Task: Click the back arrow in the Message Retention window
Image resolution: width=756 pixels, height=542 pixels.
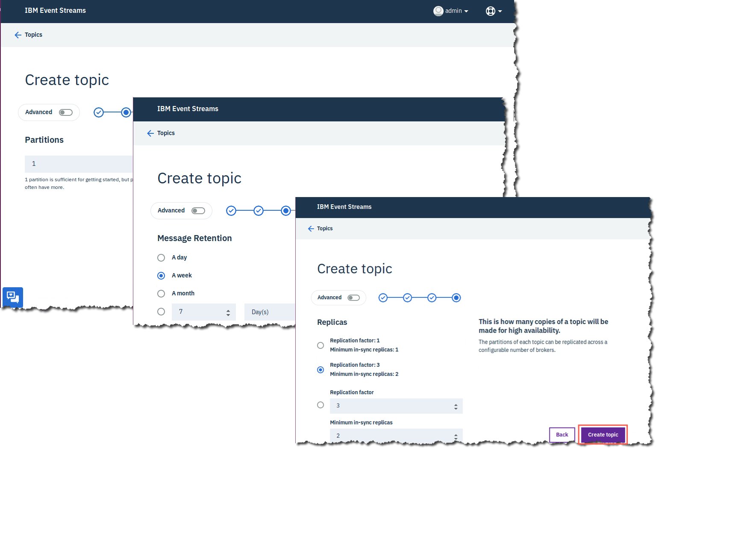Action: tap(150, 133)
